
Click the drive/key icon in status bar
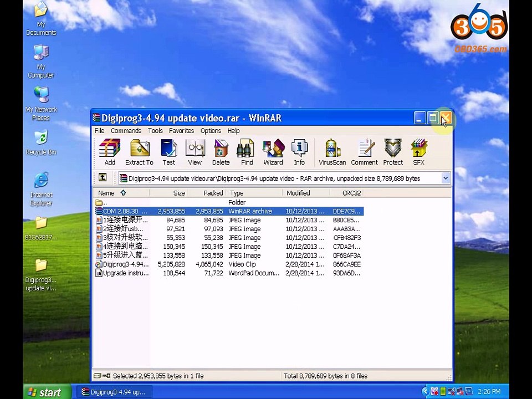click(x=102, y=376)
